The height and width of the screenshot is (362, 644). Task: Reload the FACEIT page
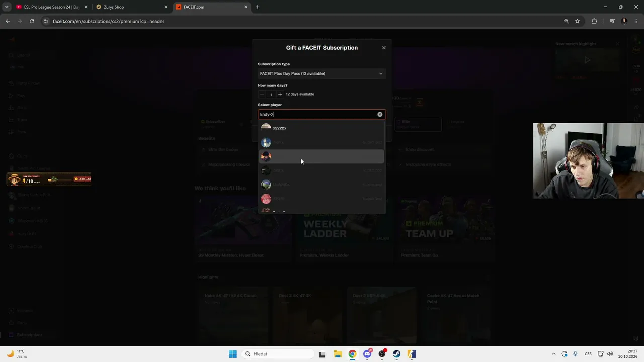[x=32, y=21]
